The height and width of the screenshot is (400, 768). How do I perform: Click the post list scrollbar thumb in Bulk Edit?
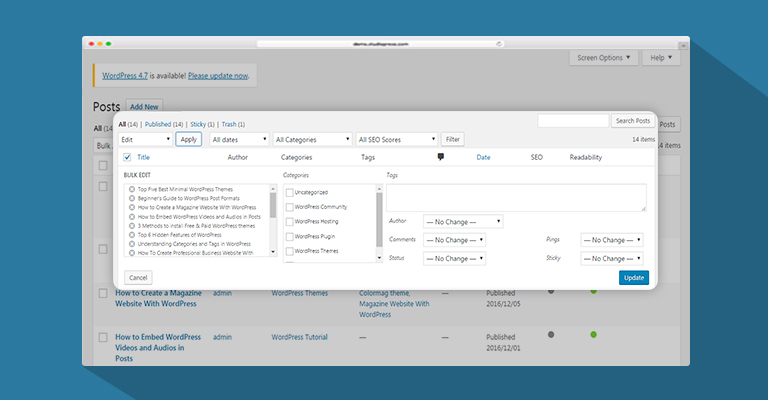pos(273,206)
